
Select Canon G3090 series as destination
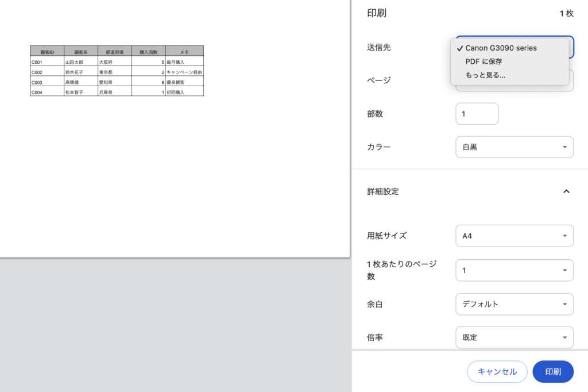tap(501, 48)
